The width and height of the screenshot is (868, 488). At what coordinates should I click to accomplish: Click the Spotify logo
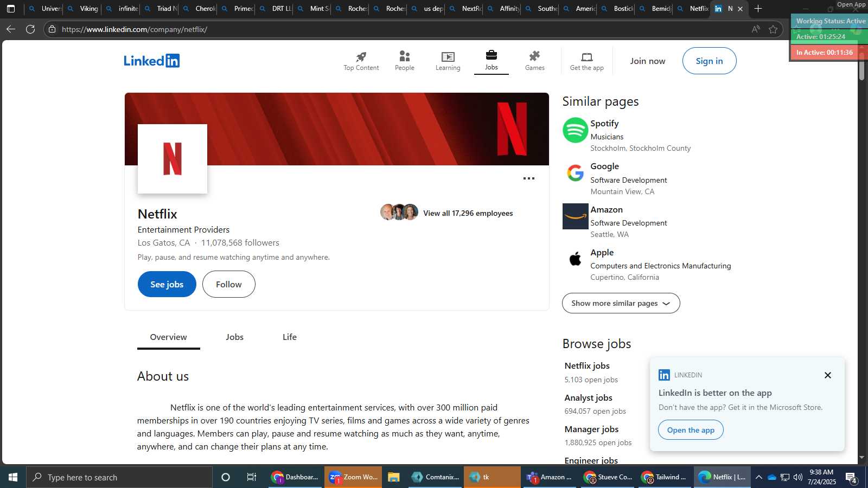coord(575,130)
